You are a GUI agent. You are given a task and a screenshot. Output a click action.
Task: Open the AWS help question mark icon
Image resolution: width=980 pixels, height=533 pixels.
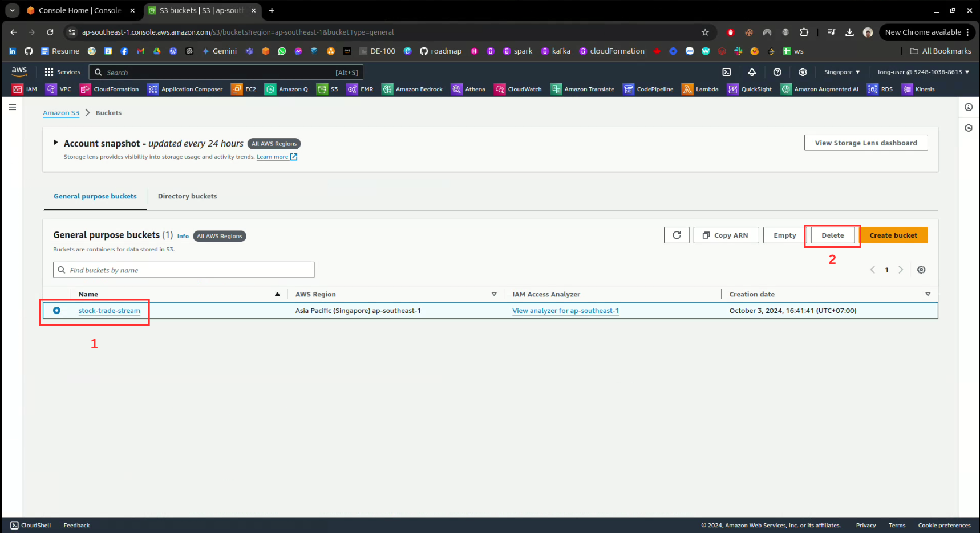[x=777, y=72]
